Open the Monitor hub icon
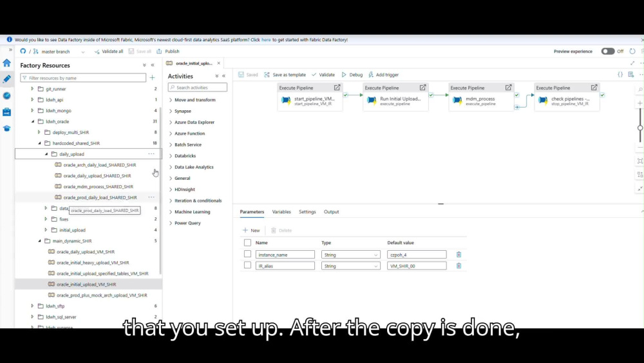Image resolution: width=644 pixels, height=363 pixels. [x=6, y=95]
